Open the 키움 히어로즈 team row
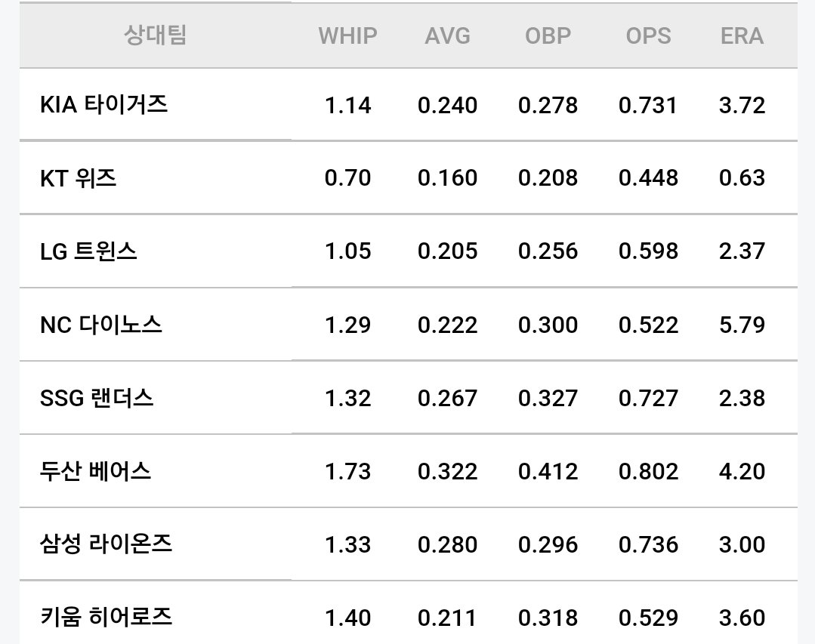 pos(408,613)
